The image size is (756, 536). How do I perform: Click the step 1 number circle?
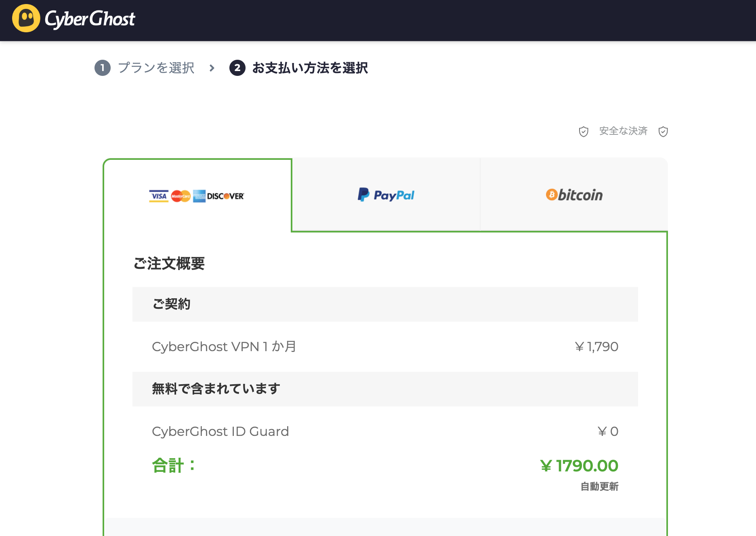103,68
